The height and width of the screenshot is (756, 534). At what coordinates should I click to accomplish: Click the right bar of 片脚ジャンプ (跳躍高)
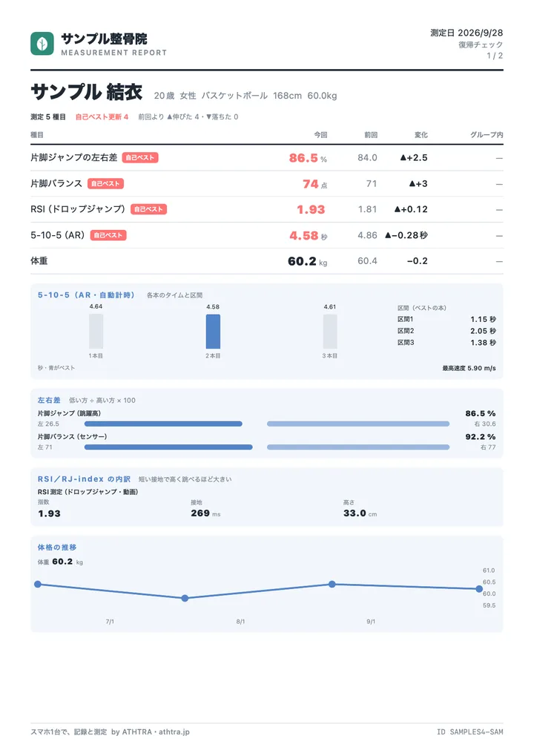pos(358,424)
